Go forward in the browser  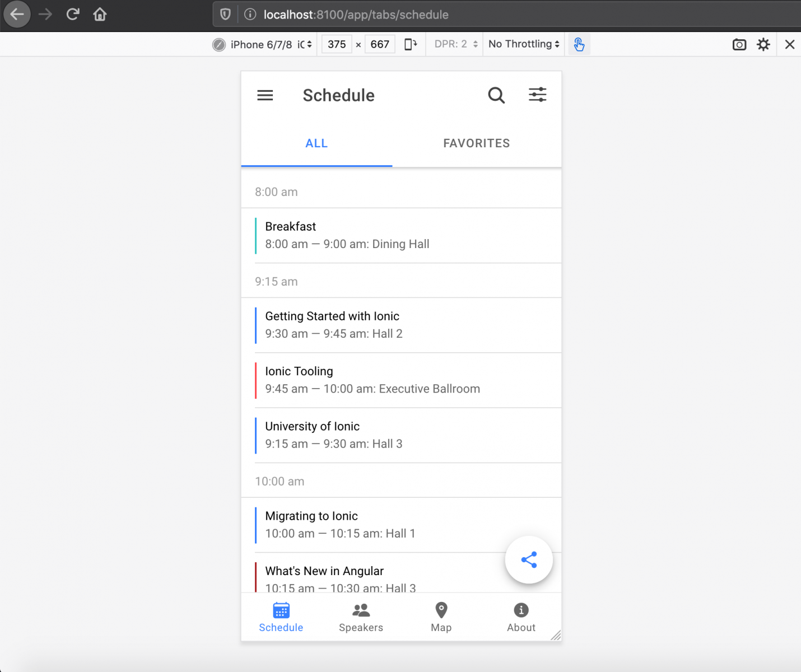pyautogui.click(x=45, y=15)
